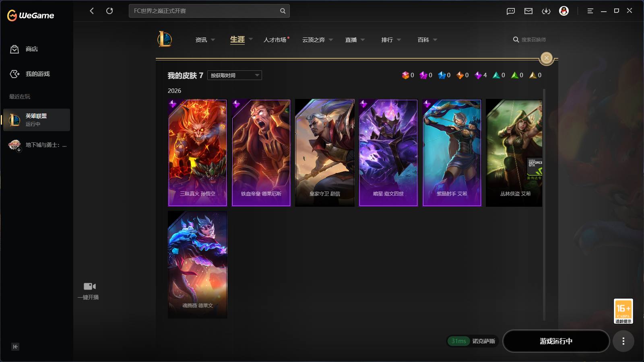
Task: Click the 我的游戏 gamepad icon
Action: point(14,74)
